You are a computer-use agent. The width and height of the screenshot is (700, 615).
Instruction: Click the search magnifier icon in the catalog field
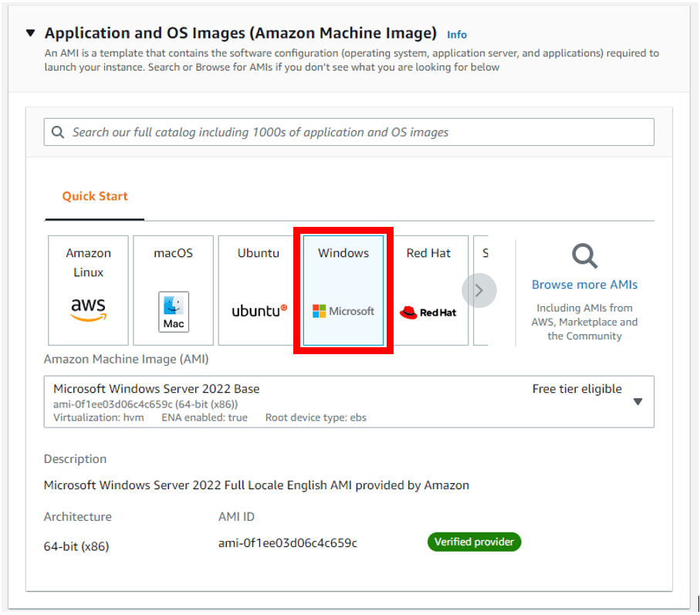click(x=58, y=132)
